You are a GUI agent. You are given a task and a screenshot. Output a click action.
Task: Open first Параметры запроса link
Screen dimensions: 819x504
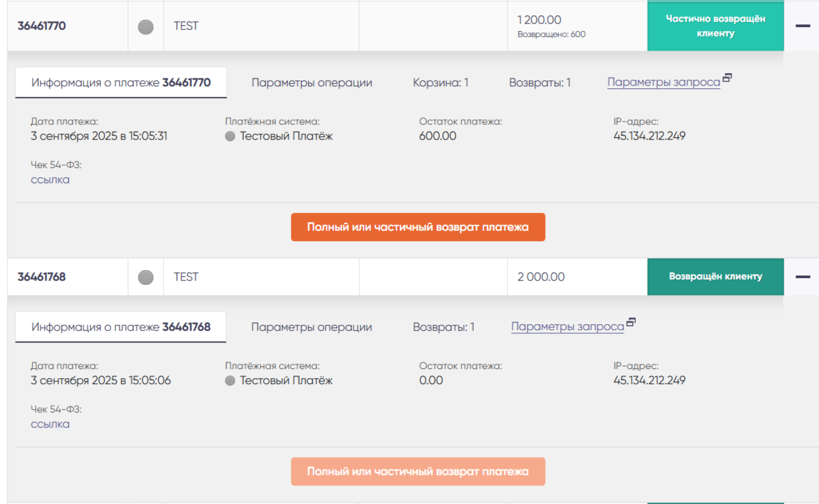(664, 83)
